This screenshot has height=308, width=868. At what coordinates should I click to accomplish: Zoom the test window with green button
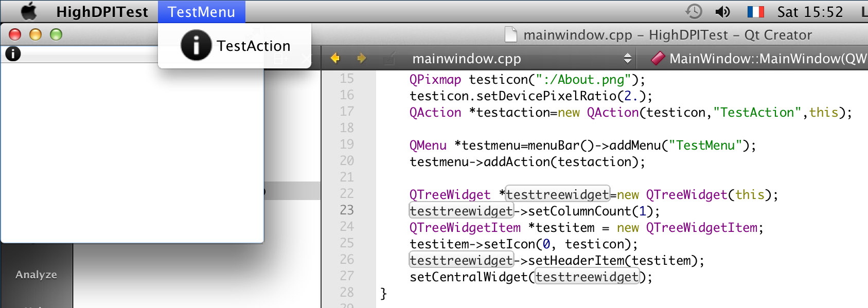pyautogui.click(x=56, y=34)
